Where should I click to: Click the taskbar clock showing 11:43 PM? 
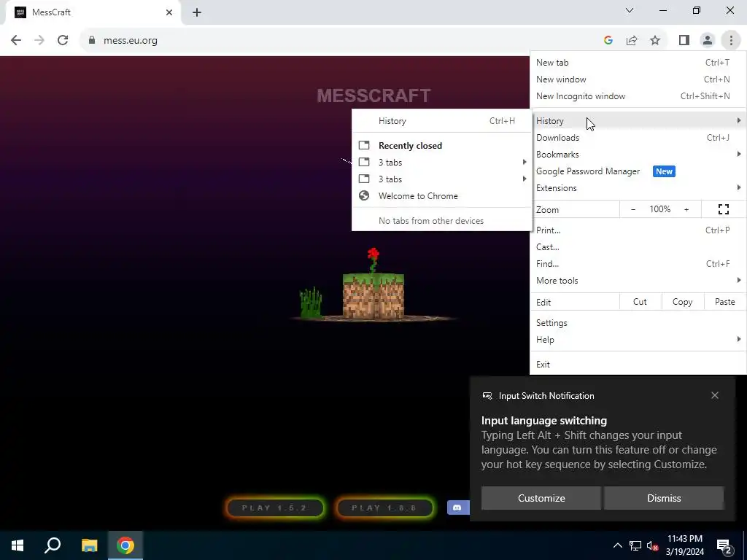(x=685, y=545)
